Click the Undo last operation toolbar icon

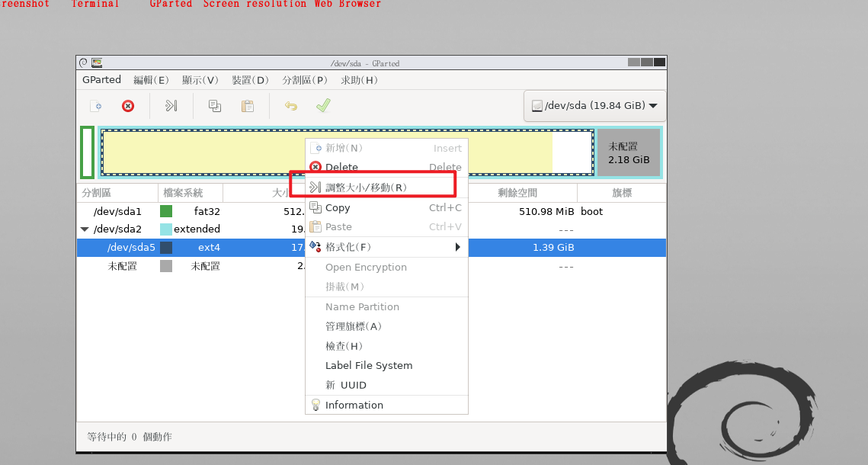click(x=290, y=106)
